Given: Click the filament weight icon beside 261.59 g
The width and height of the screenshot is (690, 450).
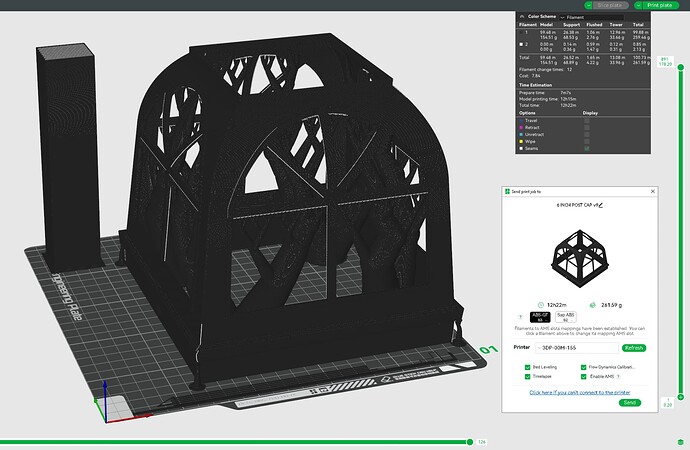Looking at the screenshot, I should click(592, 305).
